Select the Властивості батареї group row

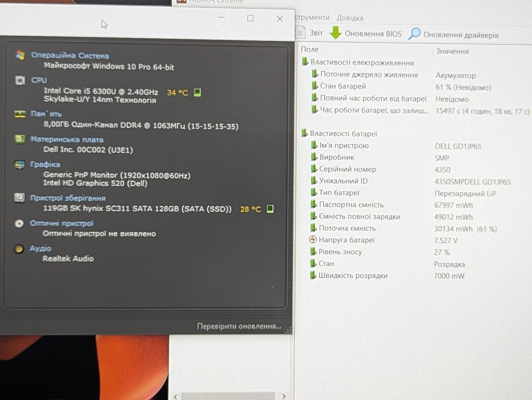(343, 134)
